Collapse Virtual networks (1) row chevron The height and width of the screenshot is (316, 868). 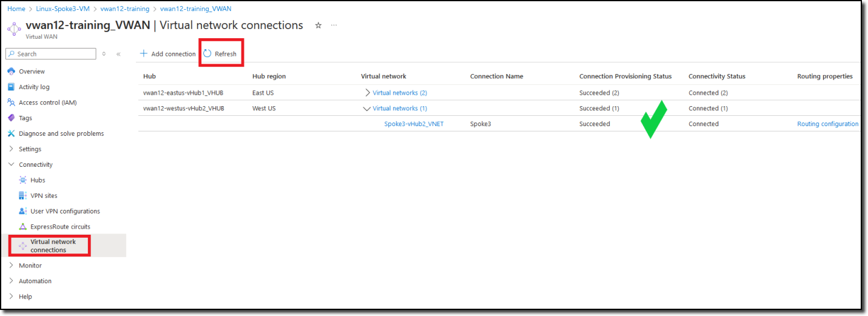click(366, 109)
